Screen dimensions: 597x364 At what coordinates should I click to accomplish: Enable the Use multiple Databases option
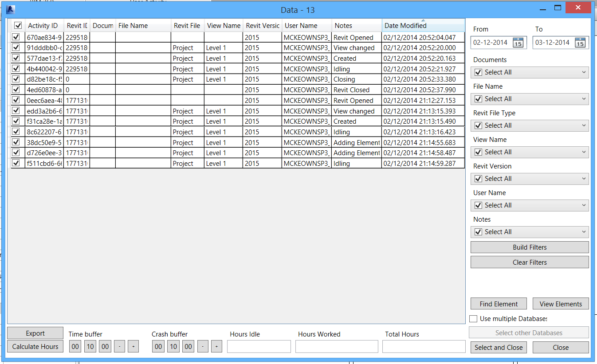(x=473, y=318)
